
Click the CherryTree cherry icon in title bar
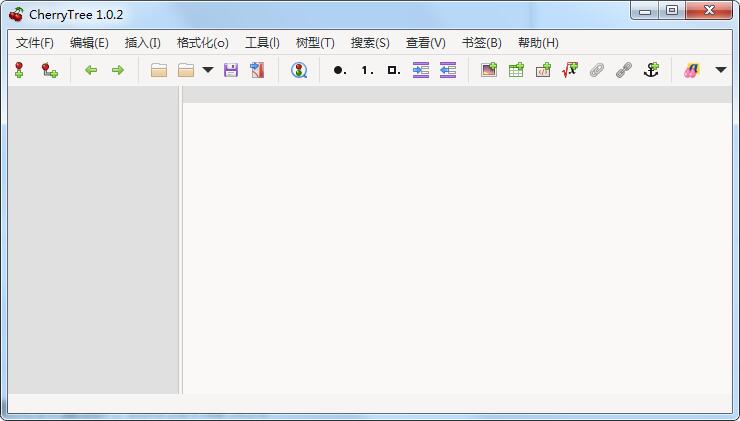[17, 15]
